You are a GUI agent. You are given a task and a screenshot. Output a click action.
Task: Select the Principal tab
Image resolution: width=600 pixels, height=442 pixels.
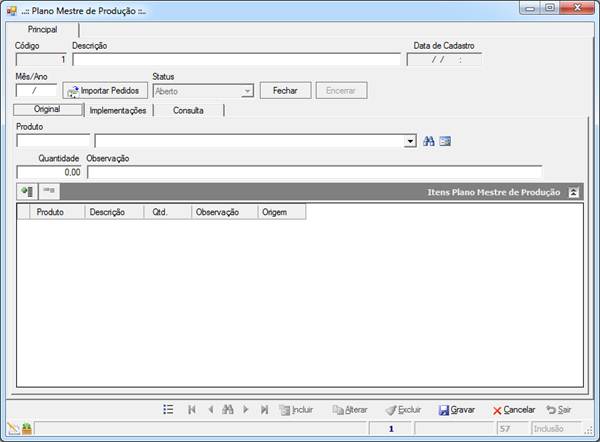tap(42, 29)
